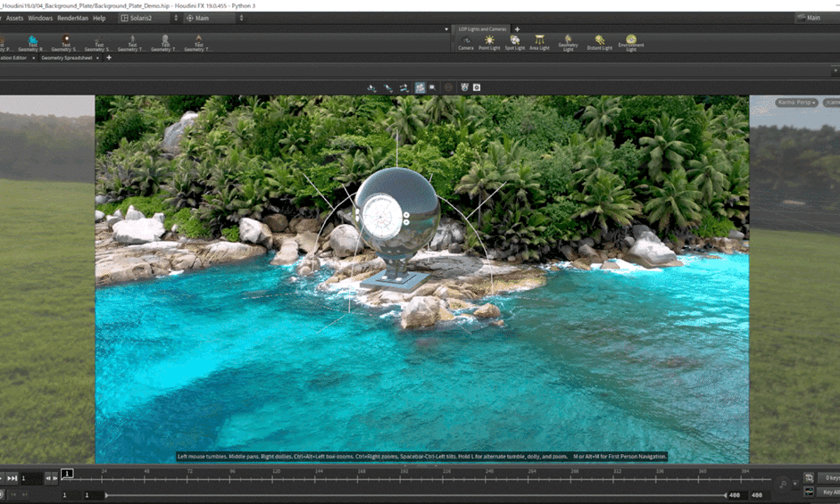Click the icon left of Key All
840x504 pixels.
coord(809,492)
